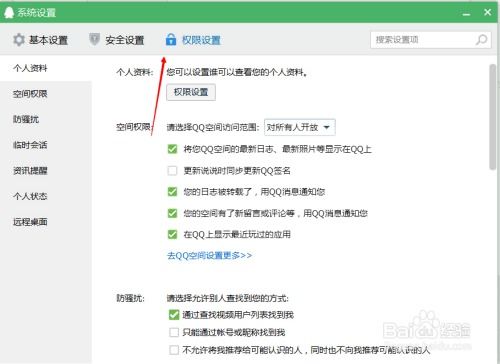This screenshot has height=364, width=500.
Task: Minimize the 系统设置 window
Action: [466, 13]
